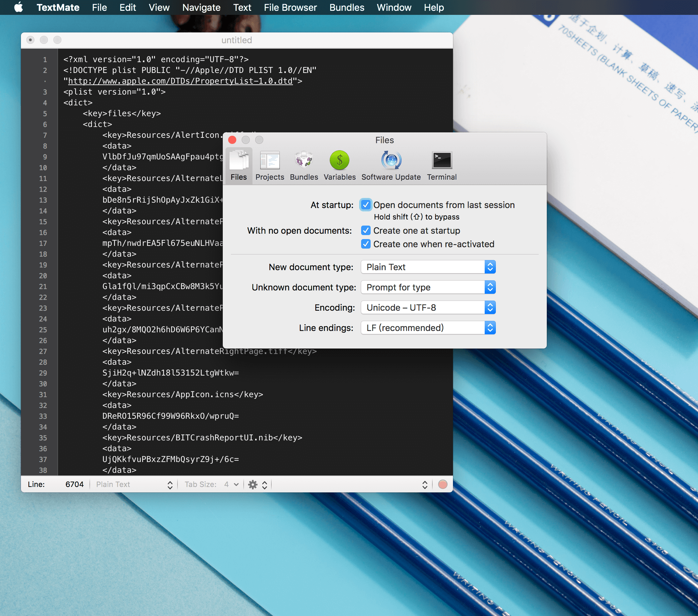Open the TextMate menu
698x616 pixels.
(x=58, y=7)
